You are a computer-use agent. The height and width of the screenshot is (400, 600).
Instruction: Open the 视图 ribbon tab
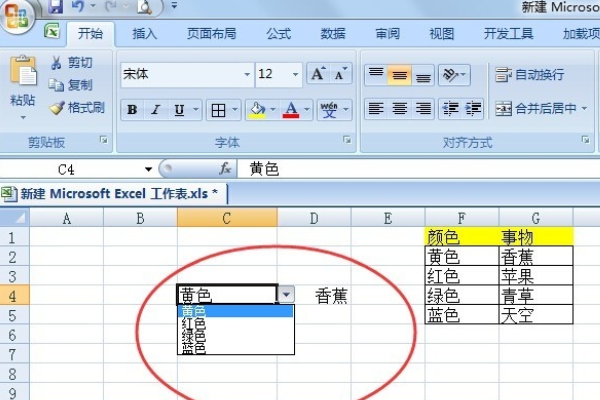coord(442,34)
